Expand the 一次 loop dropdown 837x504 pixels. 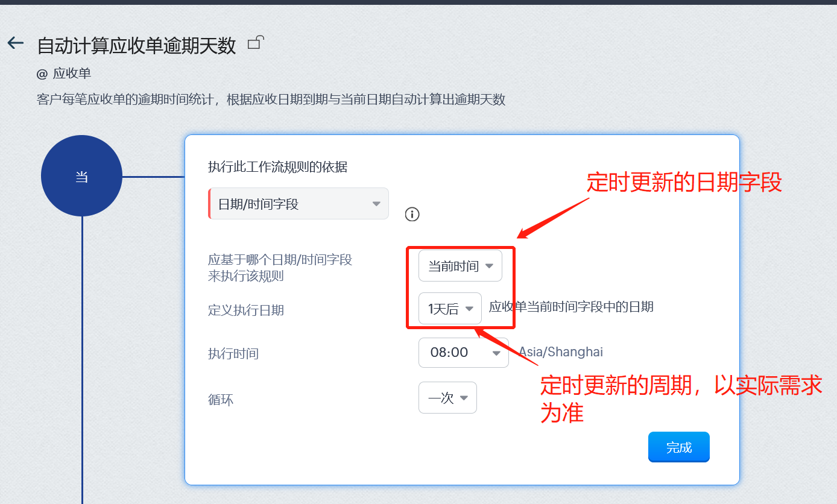pyautogui.click(x=447, y=398)
